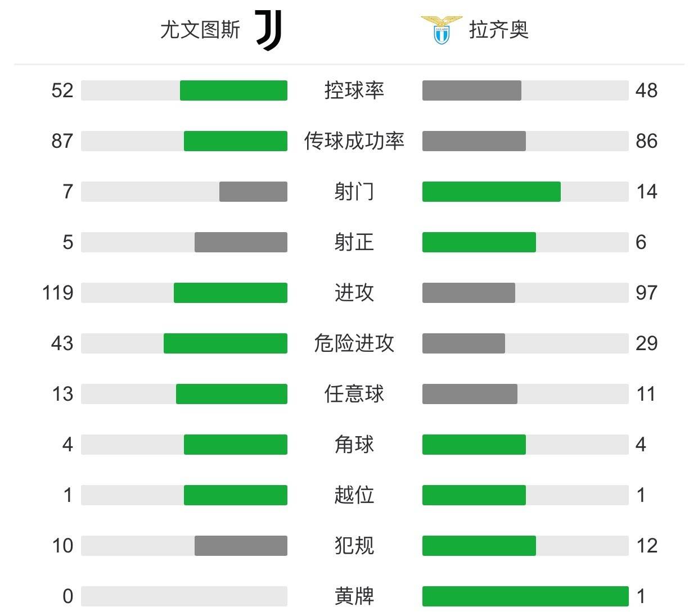Click Juventus's green 危险进攻 bar
Screen dimensions: 698x616
click(x=225, y=343)
